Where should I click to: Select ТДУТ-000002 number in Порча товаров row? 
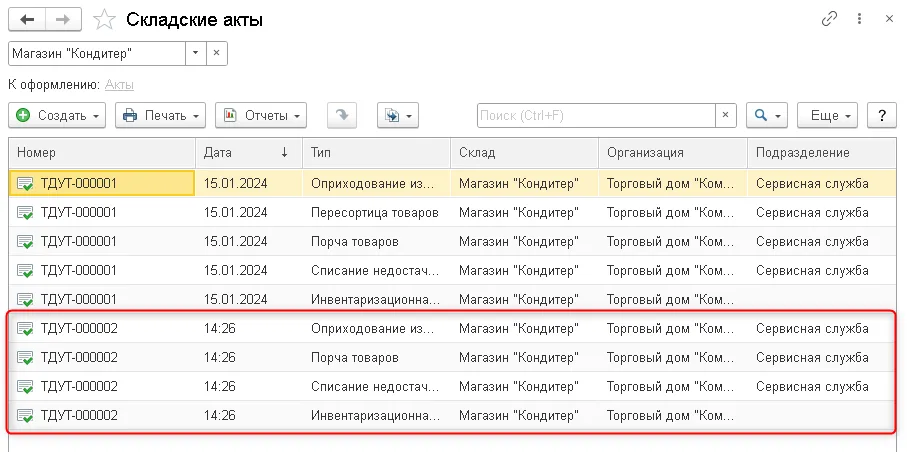click(79, 357)
